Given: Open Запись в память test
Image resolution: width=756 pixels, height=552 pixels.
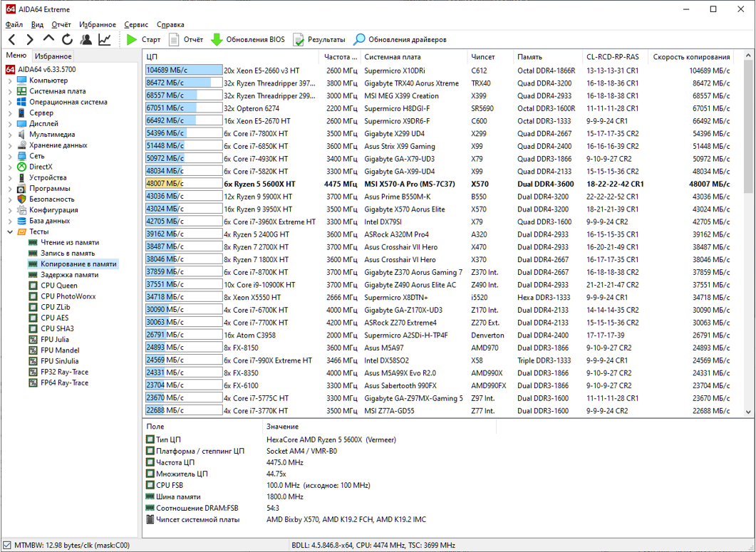Looking at the screenshot, I should (x=68, y=253).
